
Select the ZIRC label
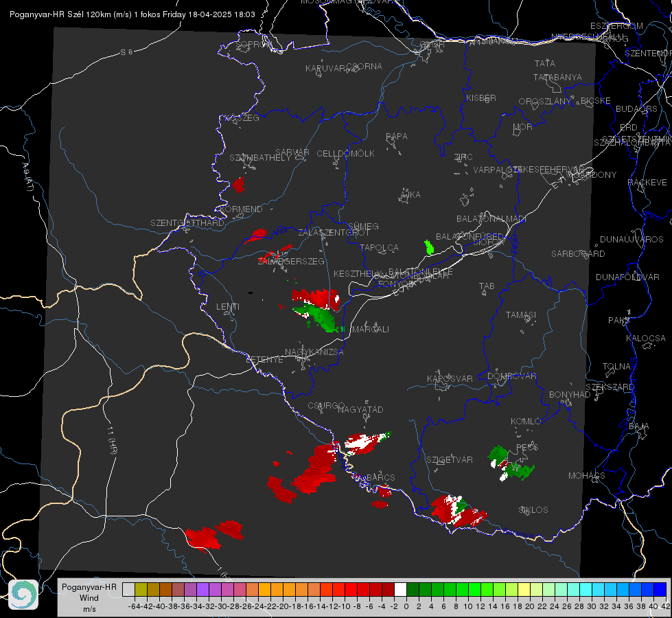[x=463, y=157]
